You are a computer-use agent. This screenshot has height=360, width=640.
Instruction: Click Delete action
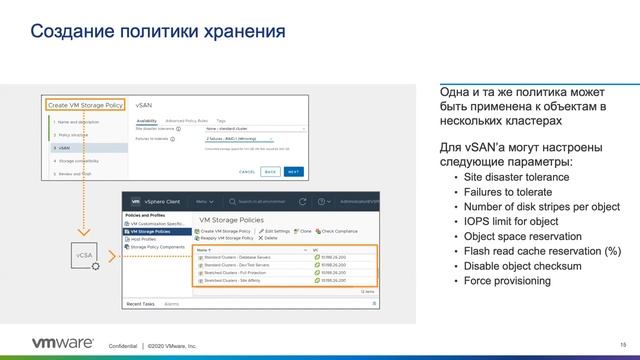(271, 238)
